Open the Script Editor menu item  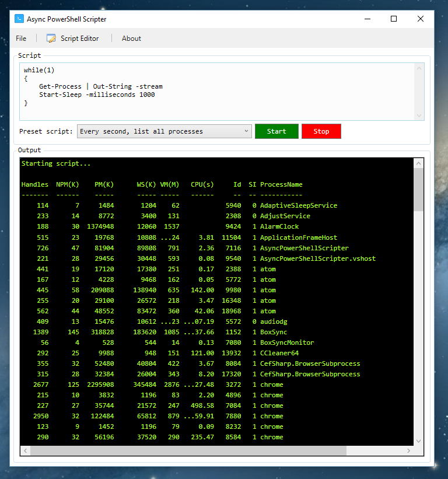pos(73,38)
